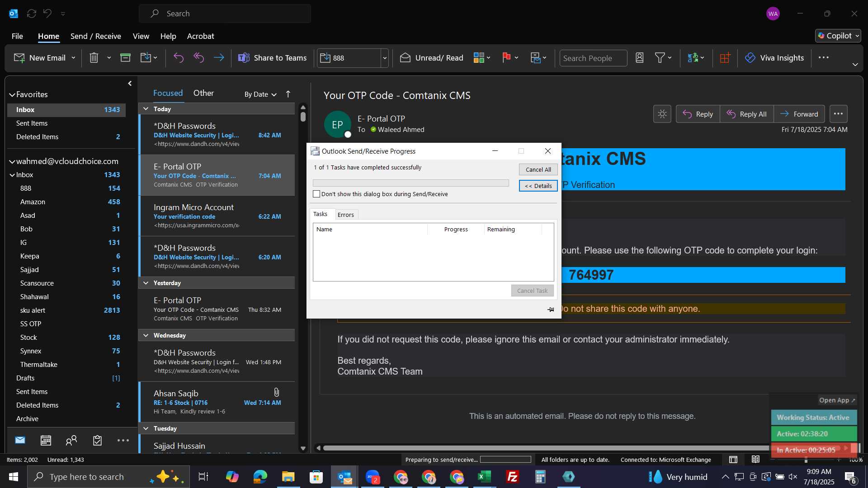This screenshot has width=868, height=488.
Task: Click the ribbon Reply arrow icon
Action: point(179,58)
